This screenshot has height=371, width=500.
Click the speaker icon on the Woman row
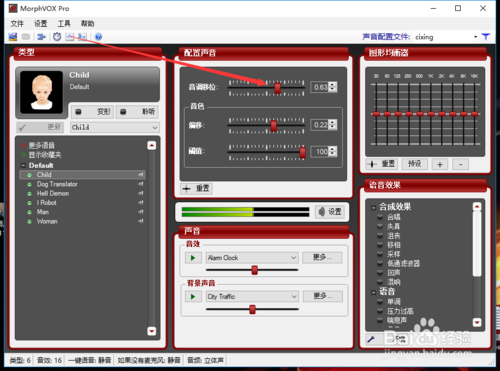coord(141,221)
